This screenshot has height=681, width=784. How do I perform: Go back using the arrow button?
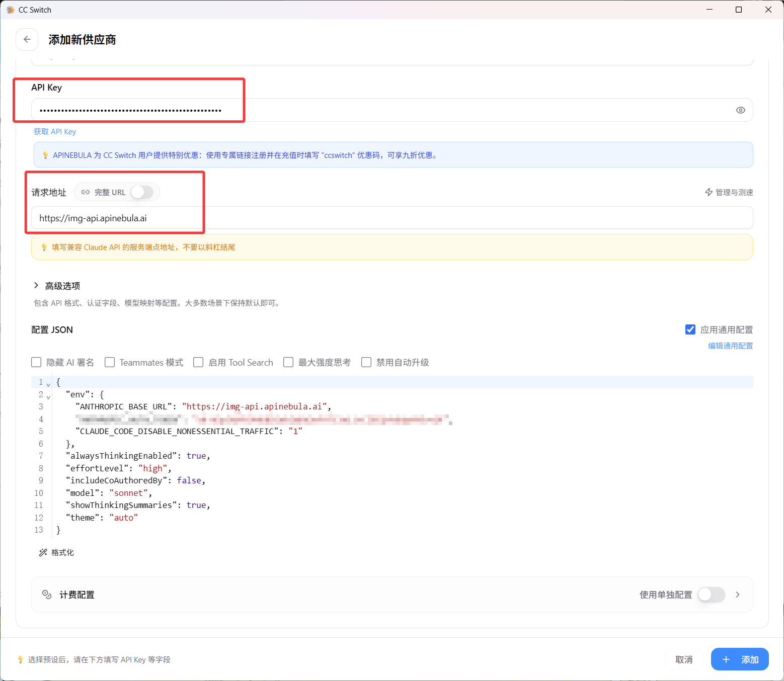[x=27, y=39]
